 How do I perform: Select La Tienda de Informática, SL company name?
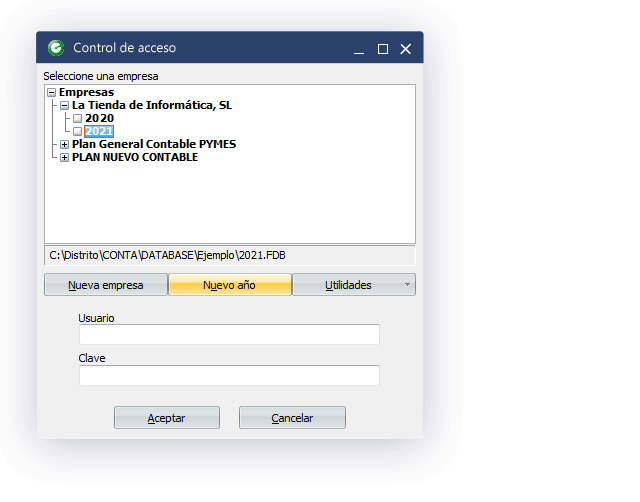152,105
